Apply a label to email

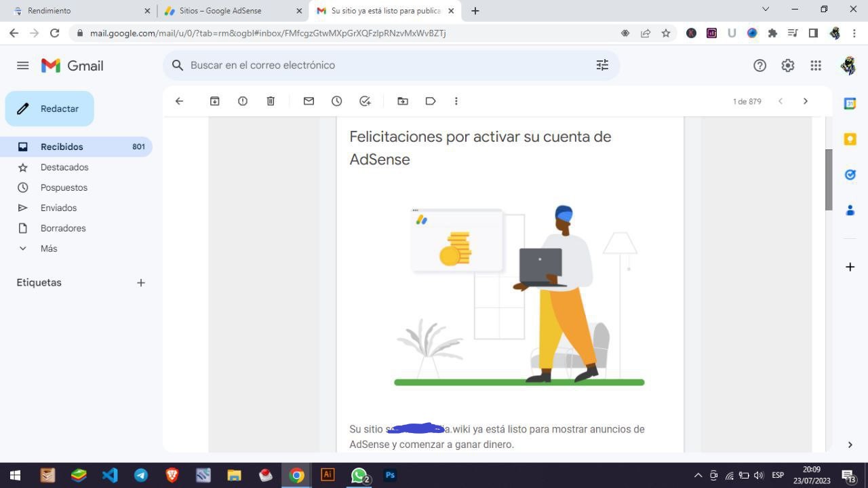[x=431, y=101]
